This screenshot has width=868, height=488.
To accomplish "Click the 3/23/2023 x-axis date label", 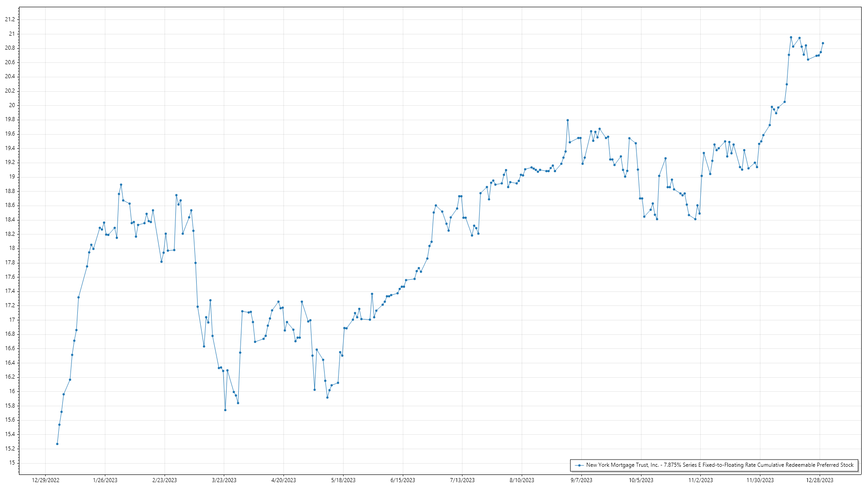I will coord(224,480).
